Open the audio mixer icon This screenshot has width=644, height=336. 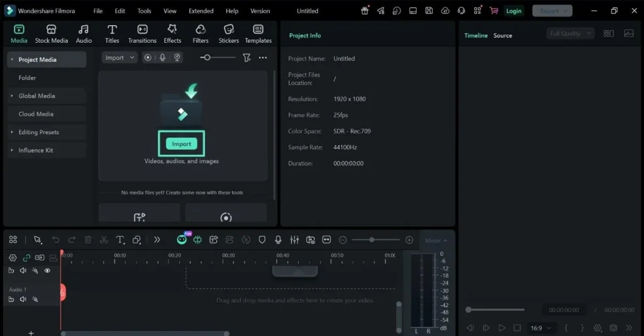pyautogui.click(x=294, y=240)
